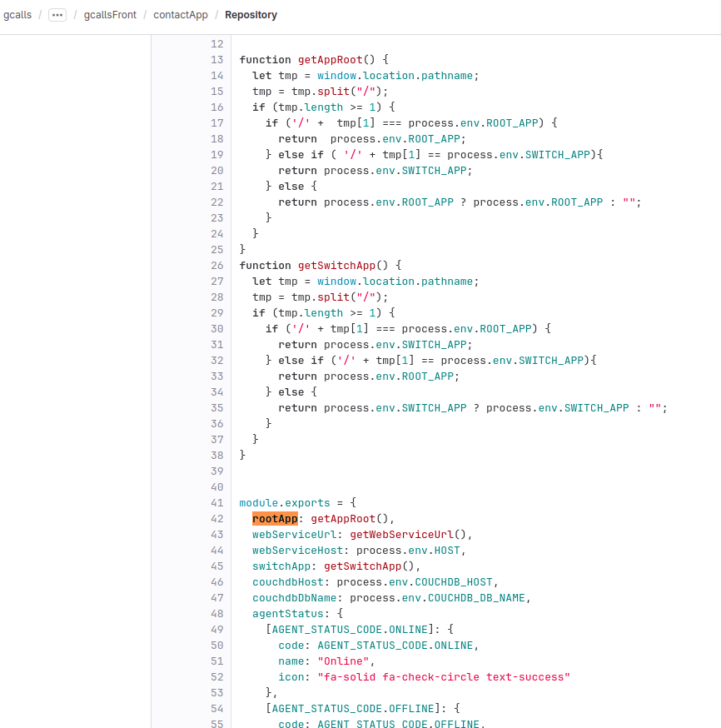Click line number 26 in the gutter
The height and width of the screenshot is (728, 721).
(217, 266)
